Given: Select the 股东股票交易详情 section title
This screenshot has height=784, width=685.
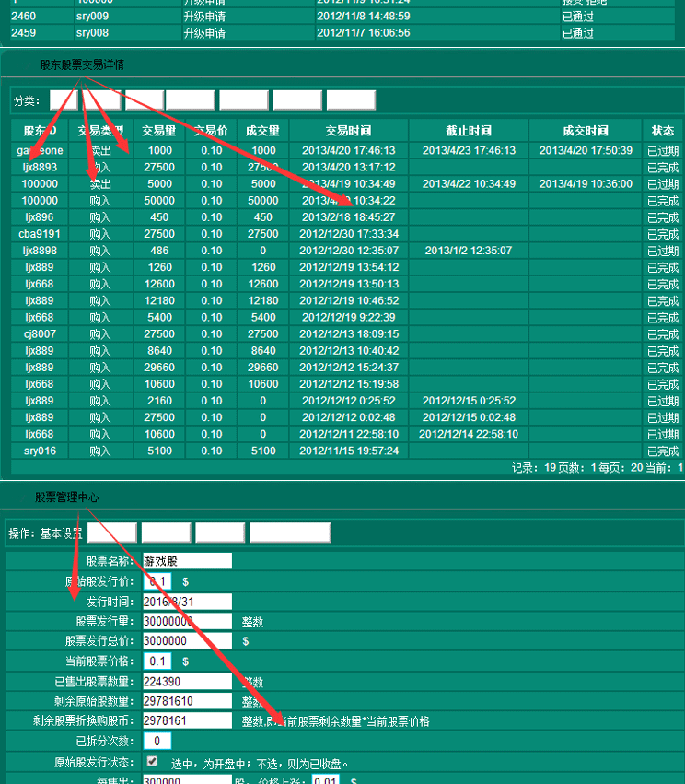Looking at the screenshot, I should coord(82,65).
